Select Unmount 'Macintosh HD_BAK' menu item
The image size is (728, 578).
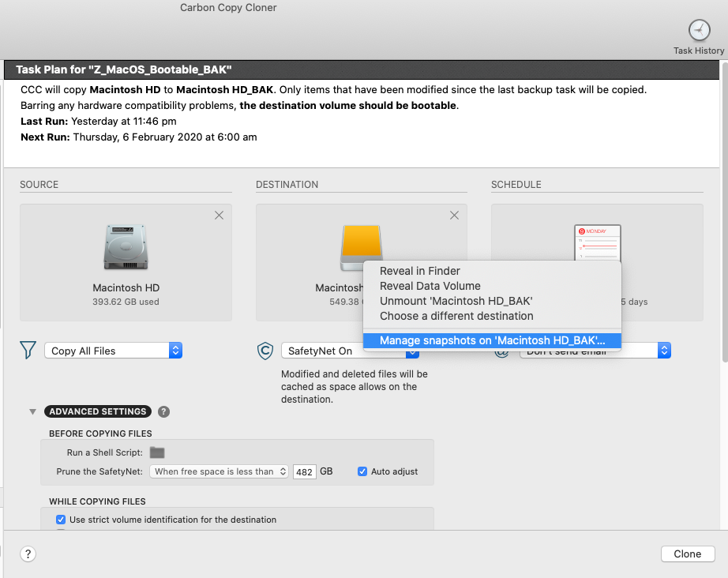(492, 301)
